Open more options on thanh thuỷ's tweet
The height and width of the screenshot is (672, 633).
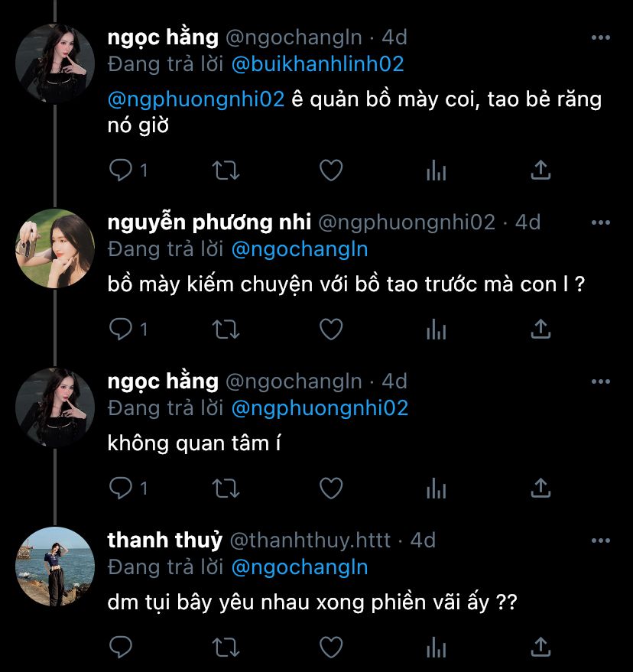tap(601, 541)
